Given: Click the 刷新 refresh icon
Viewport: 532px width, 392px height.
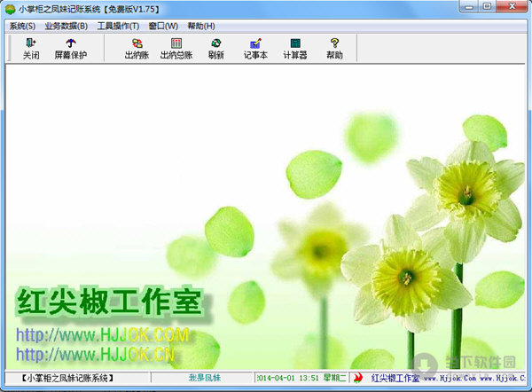Looking at the screenshot, I should (216, 49).
